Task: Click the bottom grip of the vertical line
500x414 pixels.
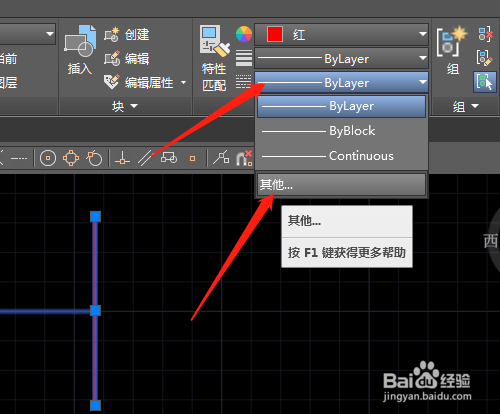Action: [95, 405]
